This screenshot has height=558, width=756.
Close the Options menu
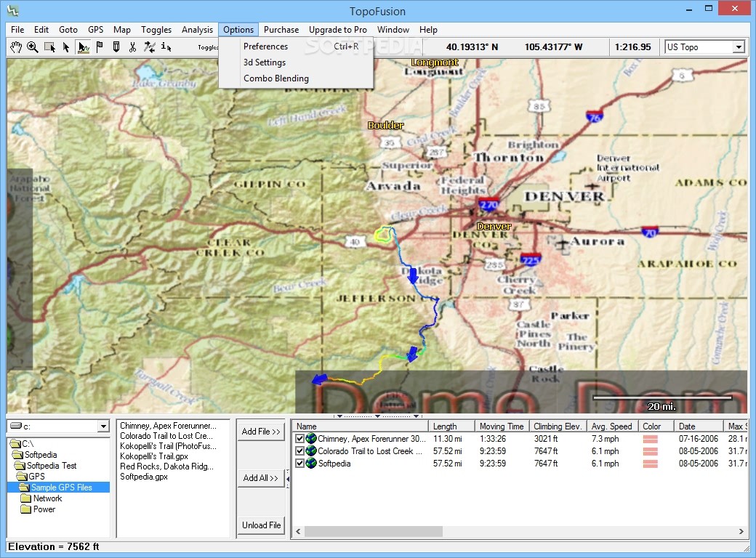pos(238,30)
